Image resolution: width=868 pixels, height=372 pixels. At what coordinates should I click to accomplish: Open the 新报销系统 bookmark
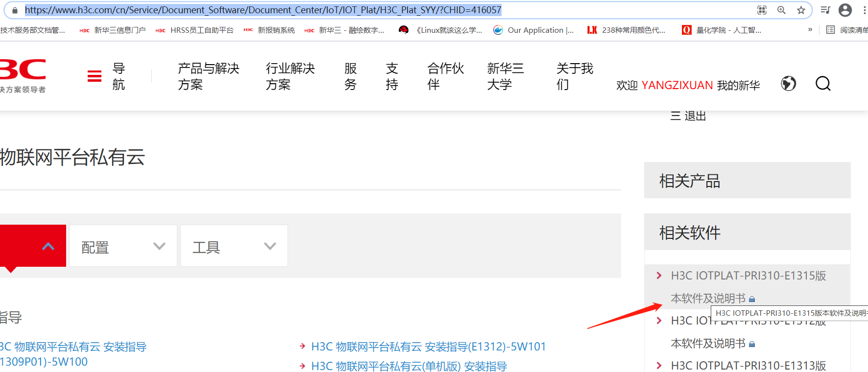[x=269, y=30]
